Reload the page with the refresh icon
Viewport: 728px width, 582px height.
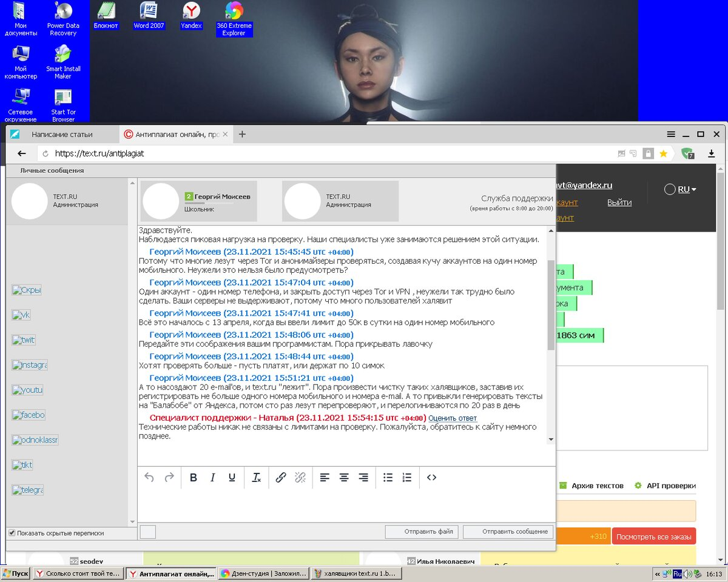(x=45, y=154)
